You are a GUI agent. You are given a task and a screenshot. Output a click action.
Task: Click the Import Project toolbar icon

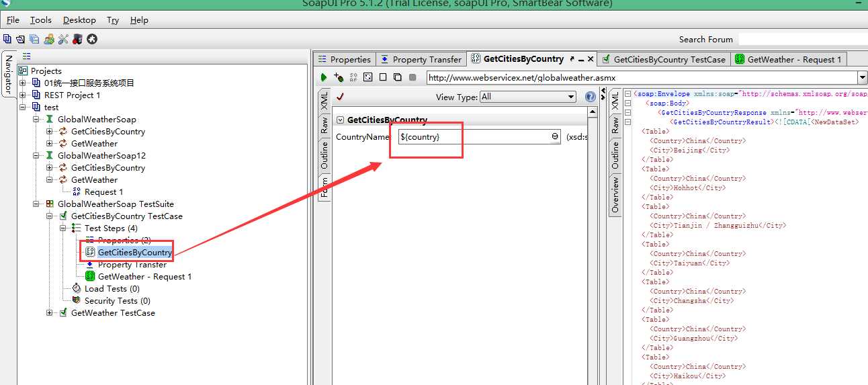(20, 39)
